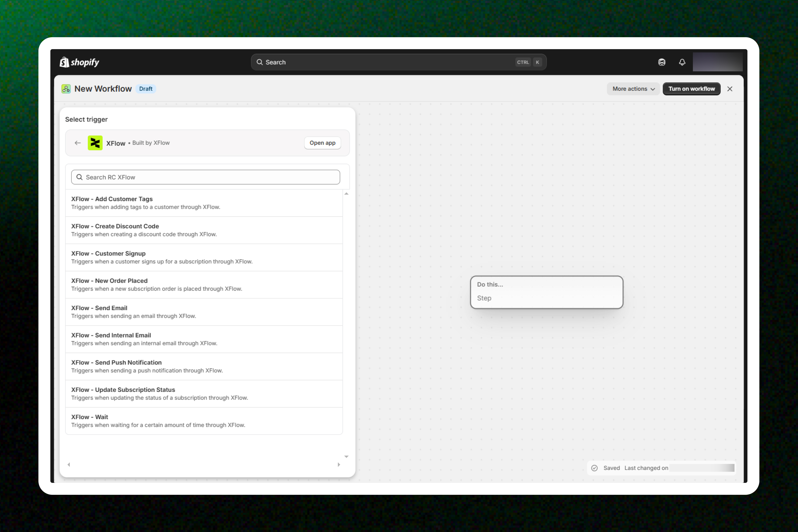798x532 pixels.
Task: Click the trigger list scroll down arrow
Action: (346, 457)
